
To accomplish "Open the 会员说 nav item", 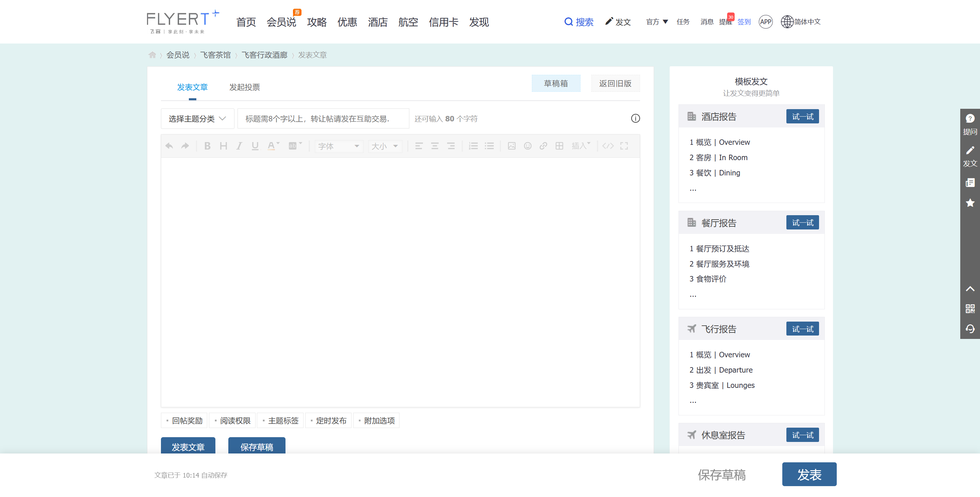I will [281, 22].
